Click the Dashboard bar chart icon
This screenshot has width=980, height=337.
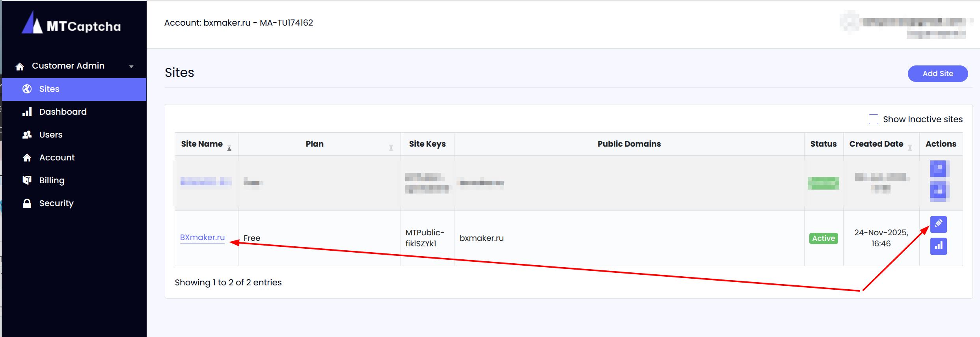pyautogui.click(x=27, y=112)
